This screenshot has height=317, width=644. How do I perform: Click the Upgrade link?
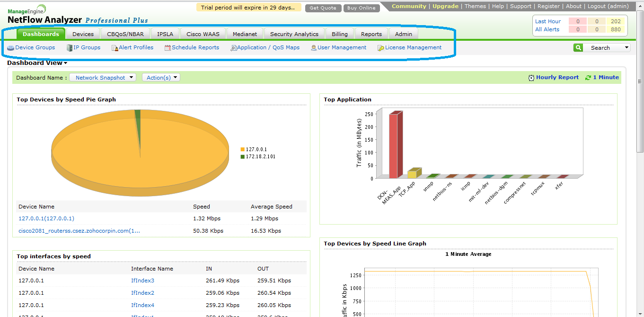445,6
